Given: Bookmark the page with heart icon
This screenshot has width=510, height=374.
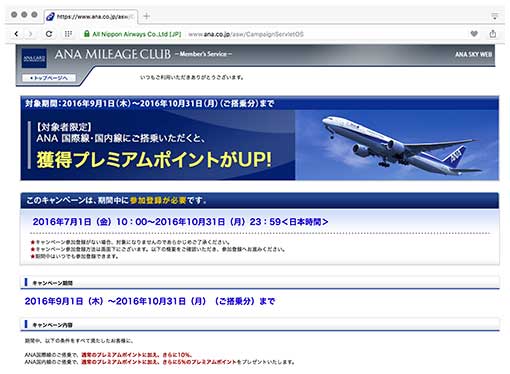Looking at the screenshot, I should [x=474, y=33].
